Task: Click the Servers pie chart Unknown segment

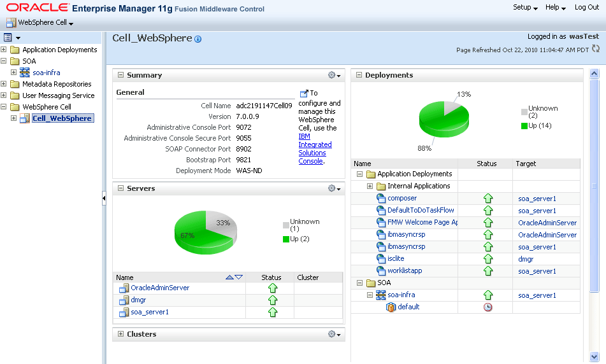Action: pos(222,223)
